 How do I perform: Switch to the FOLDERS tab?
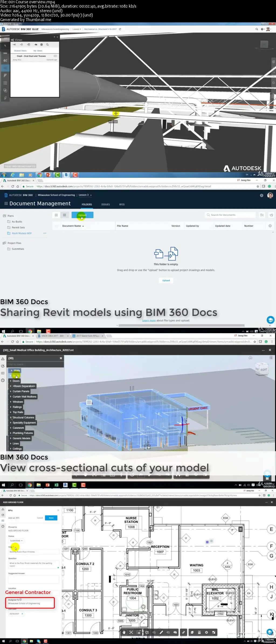pos(87,205)
